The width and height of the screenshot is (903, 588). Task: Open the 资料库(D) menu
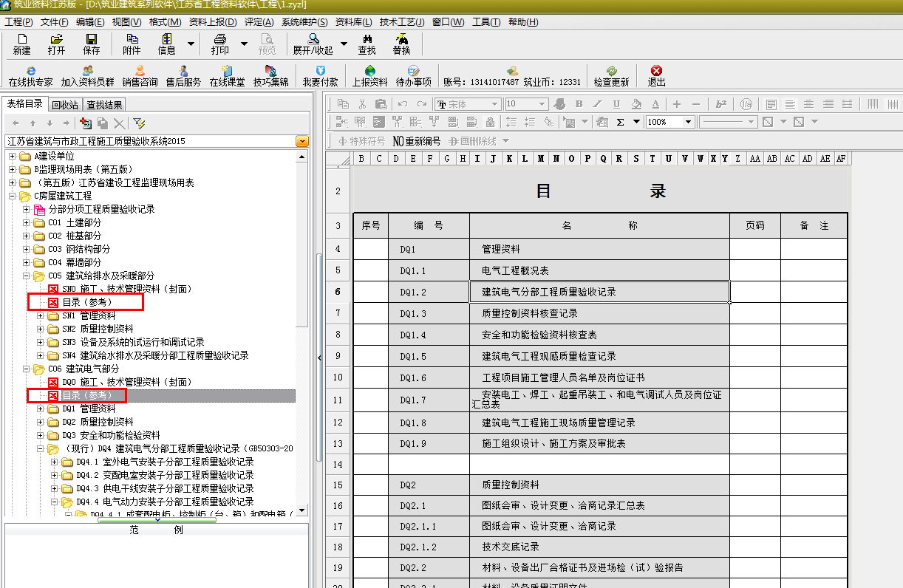[352, 22]
